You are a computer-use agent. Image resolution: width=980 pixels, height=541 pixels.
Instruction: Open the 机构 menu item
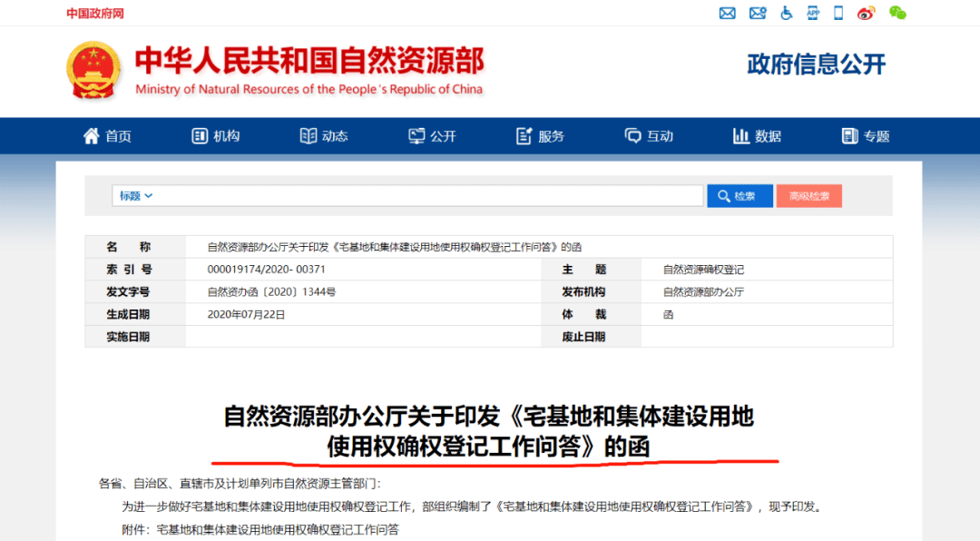pos(216,136)
